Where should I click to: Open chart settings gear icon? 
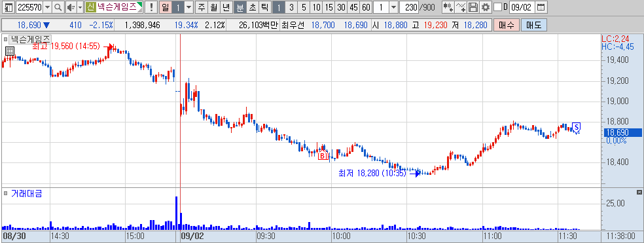coord(486,7)
